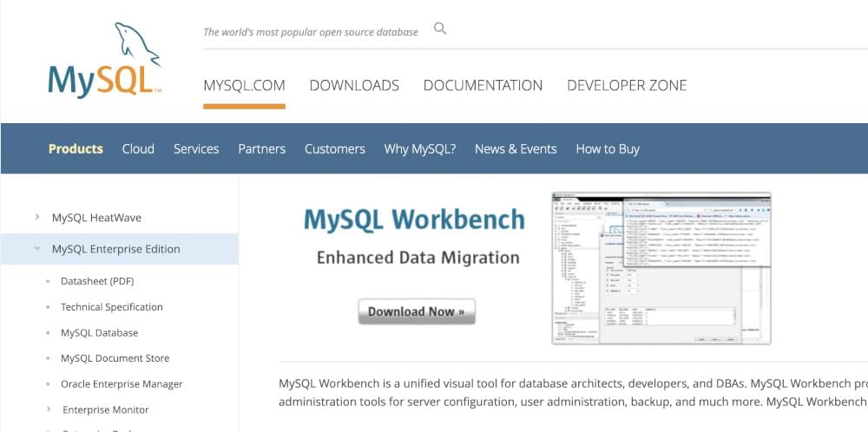Open the Services menu item

[196, 149]
